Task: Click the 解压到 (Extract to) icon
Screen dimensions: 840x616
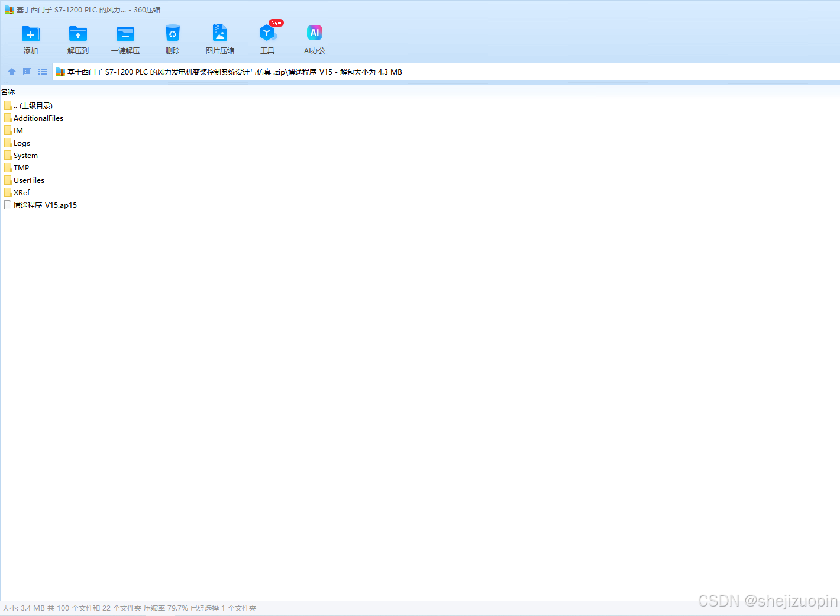Action: [78, 34]
